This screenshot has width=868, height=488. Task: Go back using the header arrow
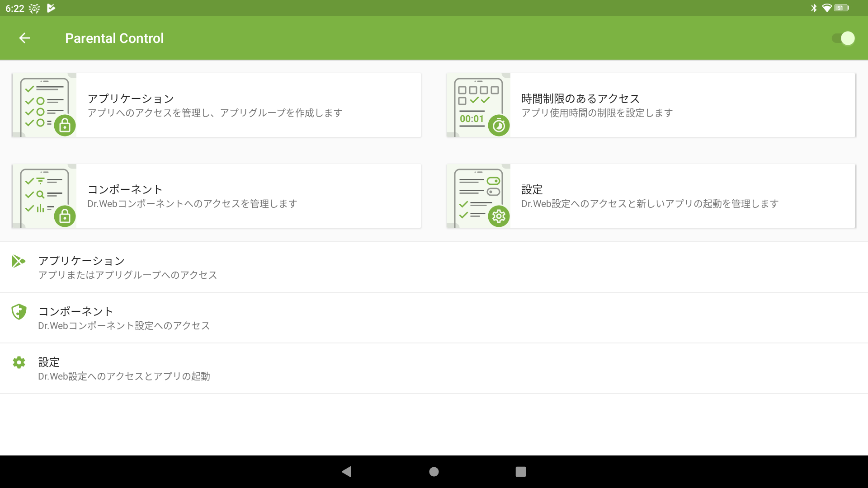coord(24,38)
